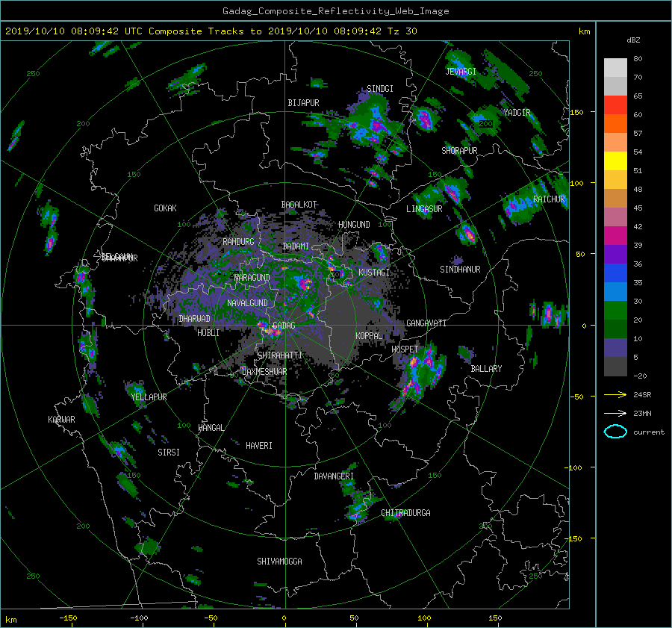The width and height of the screenshot is (672, 628).
Task: Click the SINDGI city label
Action: (x=380, y=89)
